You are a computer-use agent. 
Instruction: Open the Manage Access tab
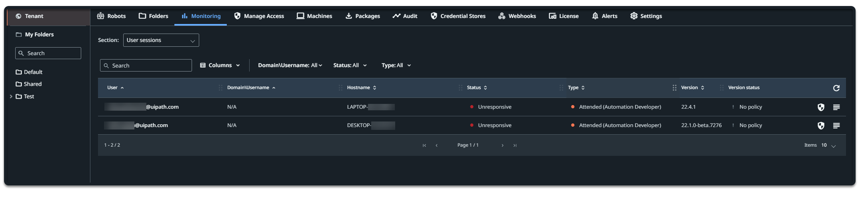[259, 16]
